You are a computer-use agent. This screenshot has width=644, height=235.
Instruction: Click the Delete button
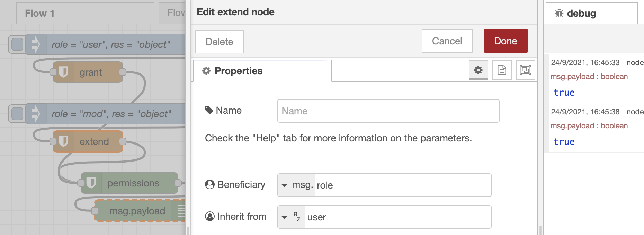pyautogui.click(x=219, y=42)
